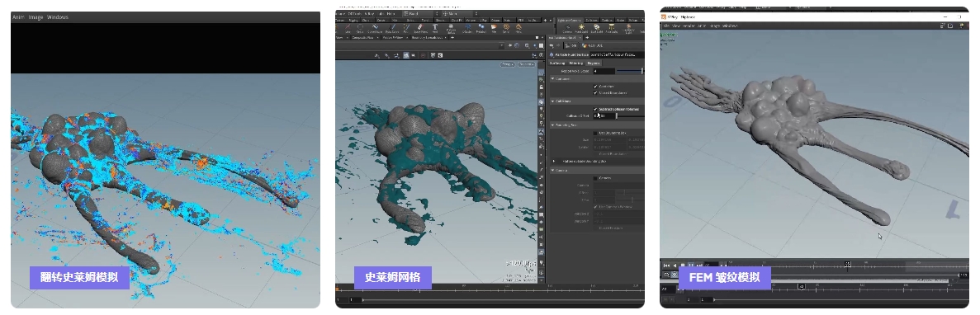Open the Persp viewport menu

(x=508, y=64)
